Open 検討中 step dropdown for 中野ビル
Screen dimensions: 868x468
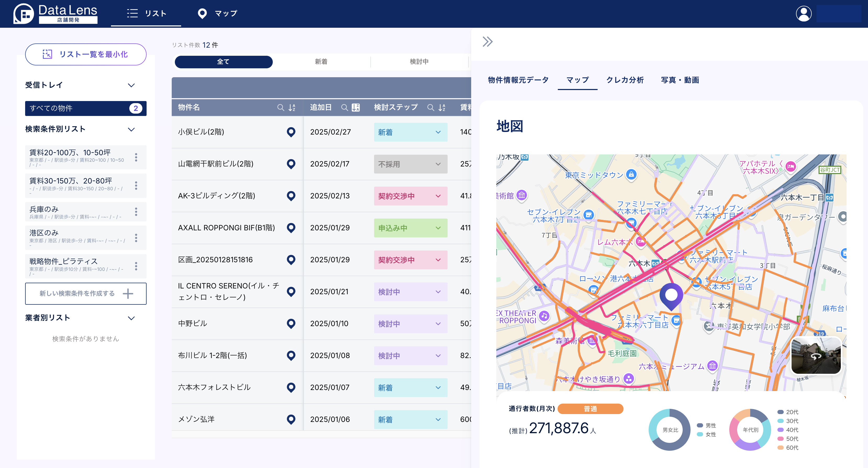[410, 324]
